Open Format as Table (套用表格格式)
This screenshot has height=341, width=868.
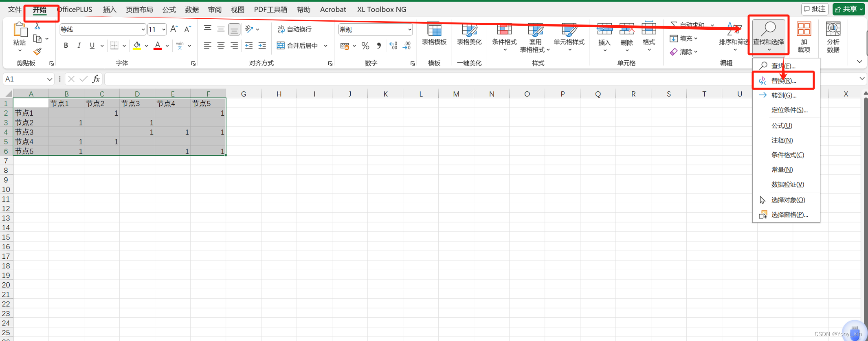tap(535, 38)
